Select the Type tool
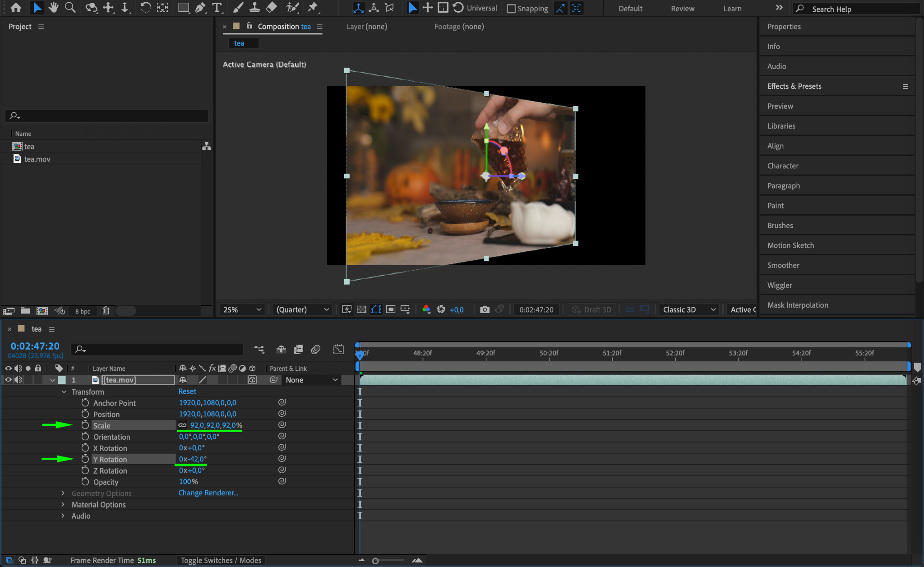The width and height of the screenshot is (924, 567). [217, 8]
